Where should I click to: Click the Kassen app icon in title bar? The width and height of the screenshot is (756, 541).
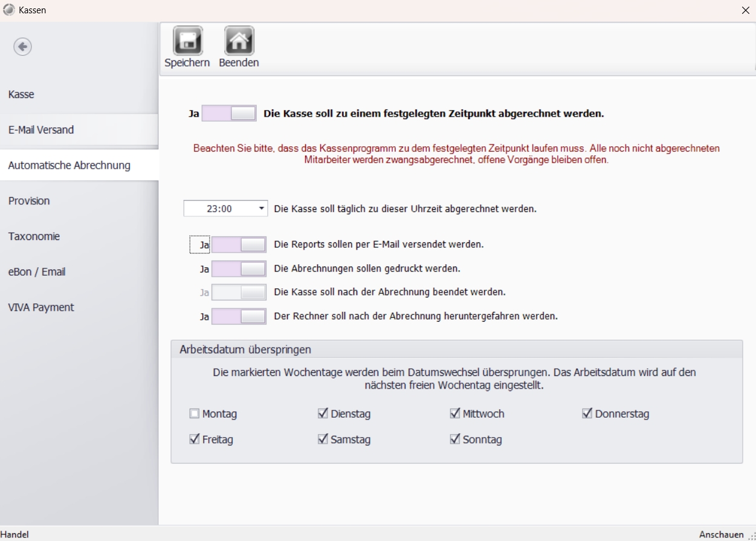point(9,10)
